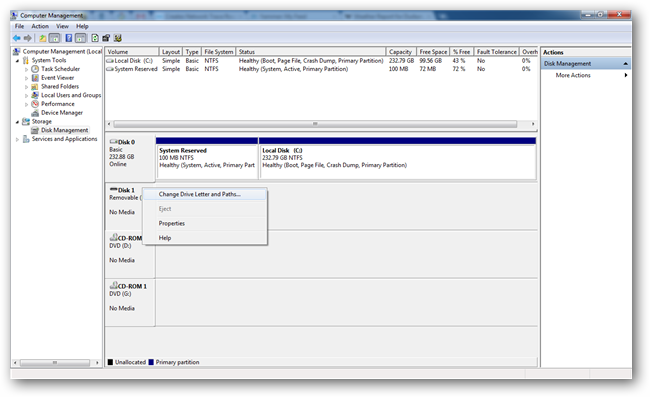Screen dimensions: 650x397
Task: Expand Local Users and Groups node
Action: pos(27,95)
